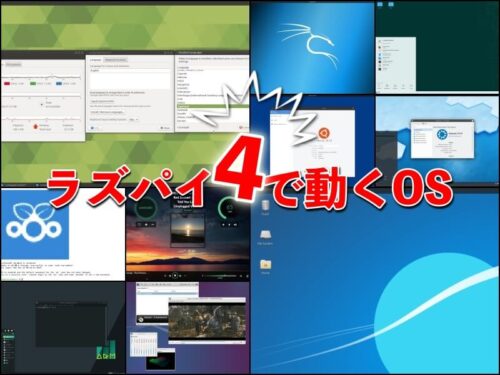This screenshot has height=375, width=500.
Task: Click the Ubuntu logo in About window
Action: tap(323, 133)
